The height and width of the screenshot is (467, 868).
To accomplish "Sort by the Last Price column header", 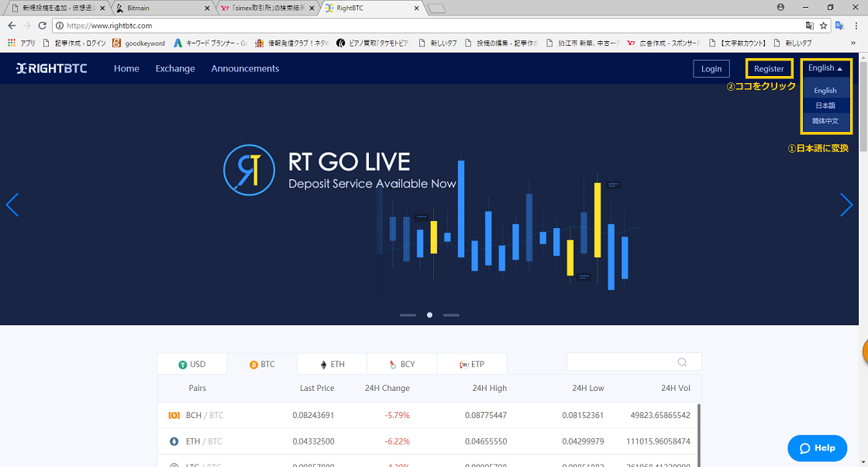I will [317, 388].
